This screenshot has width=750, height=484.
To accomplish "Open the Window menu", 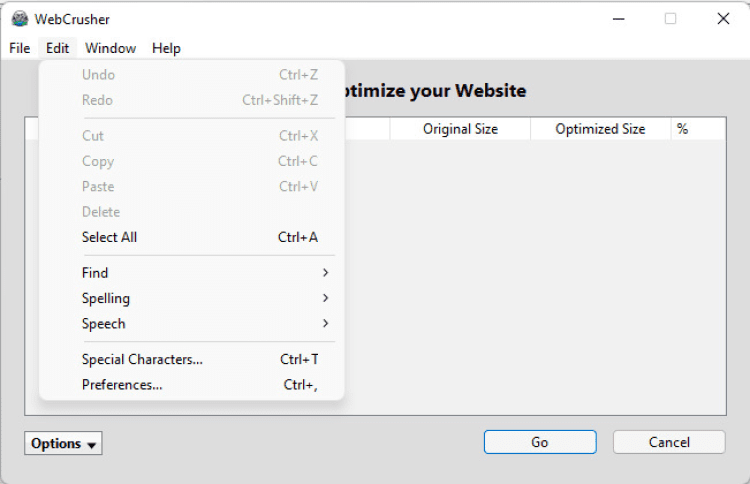I will pos(110,48).
